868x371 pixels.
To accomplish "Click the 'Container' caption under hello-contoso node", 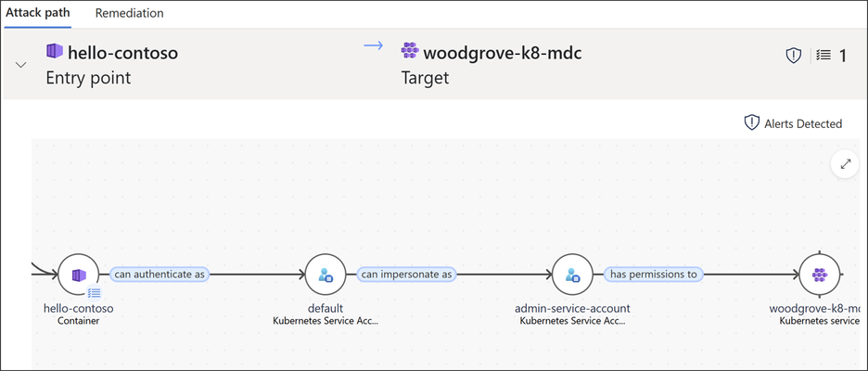I will (78, 321).
